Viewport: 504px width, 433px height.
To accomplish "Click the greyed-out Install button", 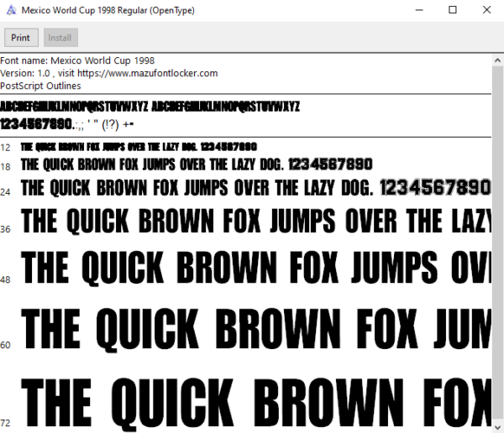I will [60, 38].
